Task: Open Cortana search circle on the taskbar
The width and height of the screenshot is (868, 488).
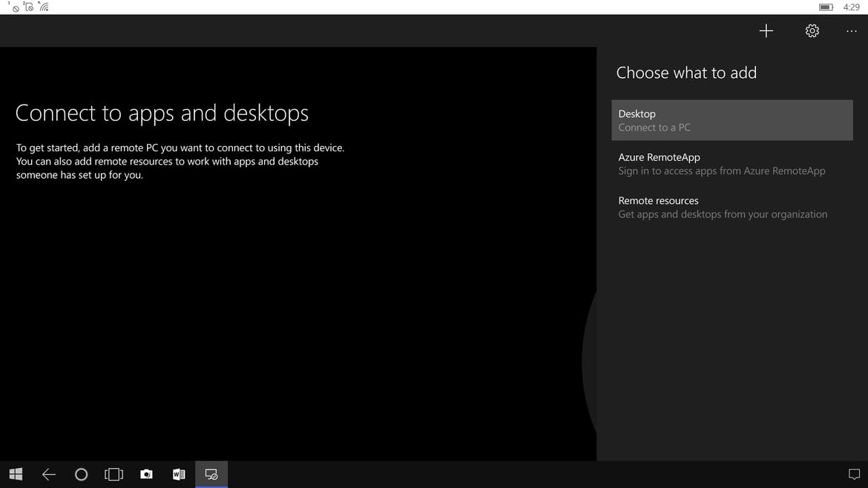Action: pos(82,474)
